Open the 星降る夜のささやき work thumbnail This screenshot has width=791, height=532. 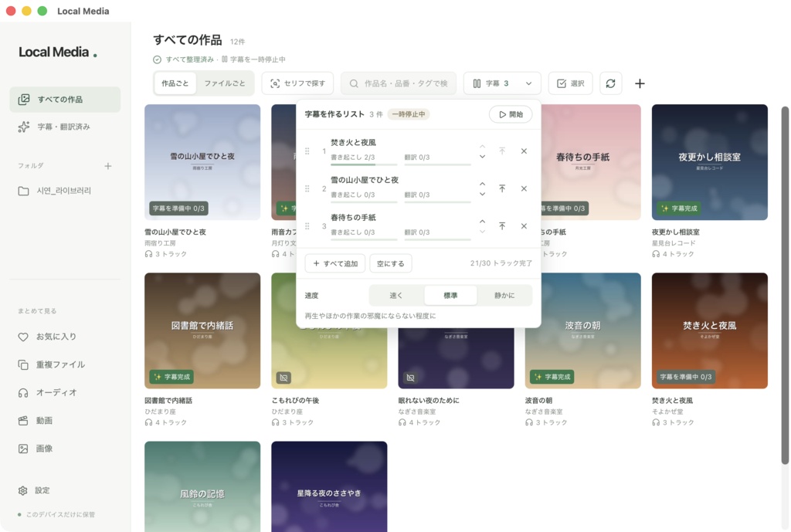(329, 486)
